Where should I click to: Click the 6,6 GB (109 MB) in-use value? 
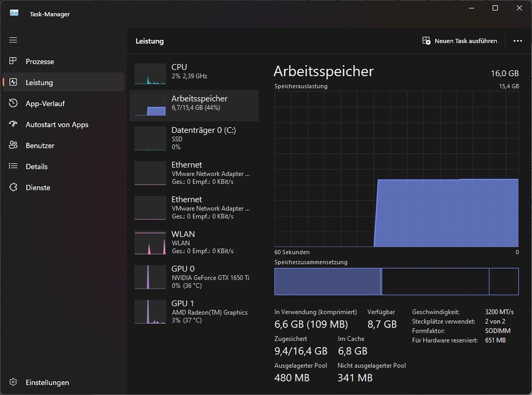coord(311,324)
